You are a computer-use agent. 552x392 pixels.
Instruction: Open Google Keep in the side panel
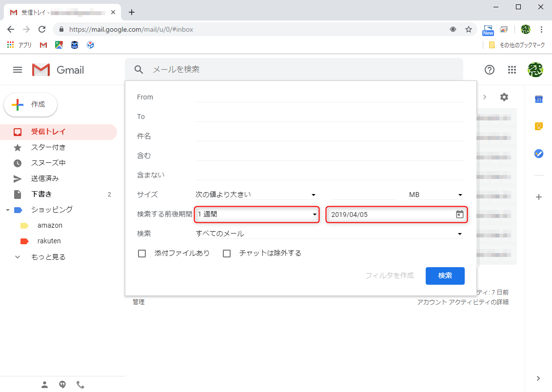[x=538, y=126]
